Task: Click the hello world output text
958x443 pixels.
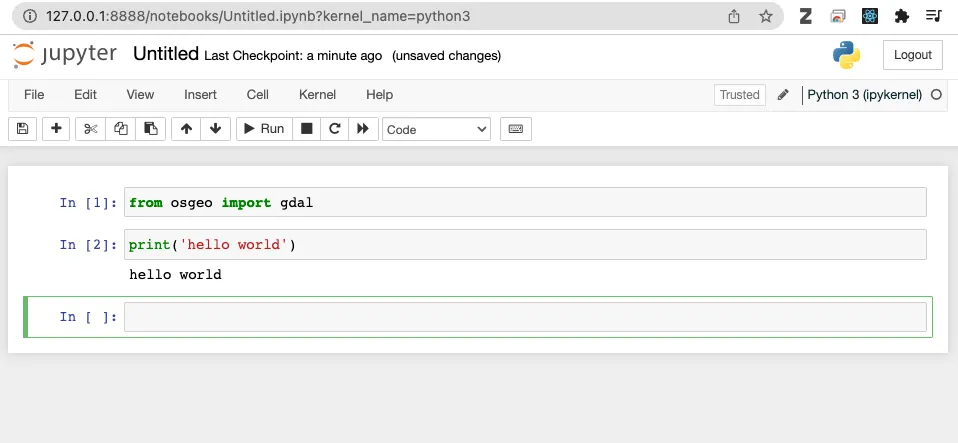Action: click(175, 275)
